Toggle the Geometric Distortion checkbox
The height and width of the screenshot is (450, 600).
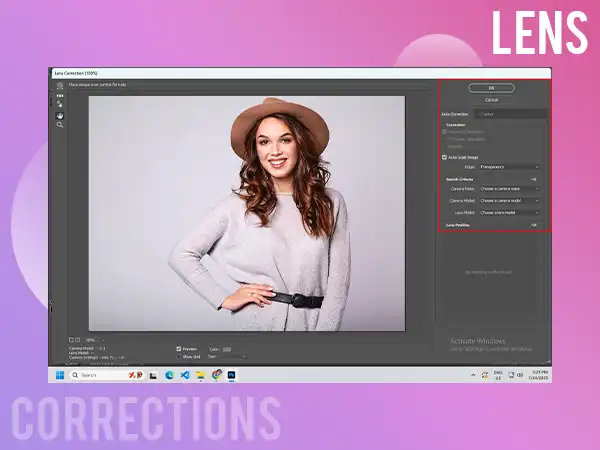coord(444,132)
